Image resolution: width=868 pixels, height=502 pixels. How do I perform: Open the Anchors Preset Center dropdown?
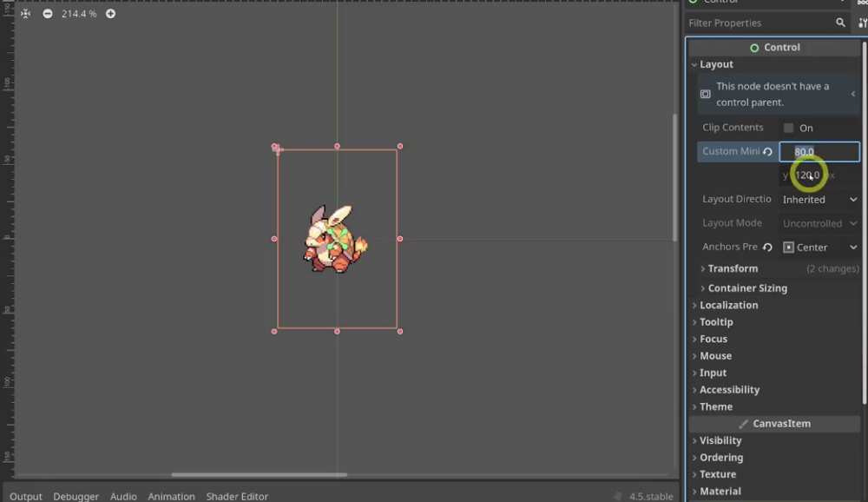point(819,248)
